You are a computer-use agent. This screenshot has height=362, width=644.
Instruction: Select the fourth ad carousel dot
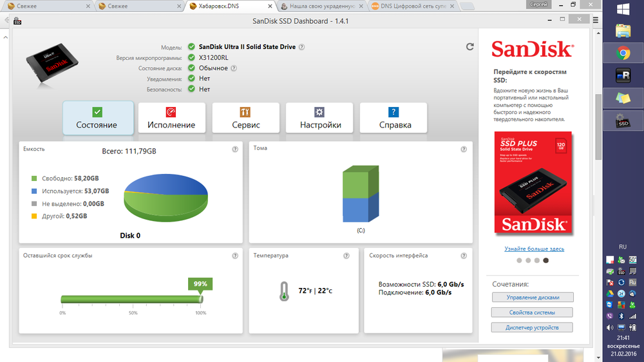[x=546, y=260]
